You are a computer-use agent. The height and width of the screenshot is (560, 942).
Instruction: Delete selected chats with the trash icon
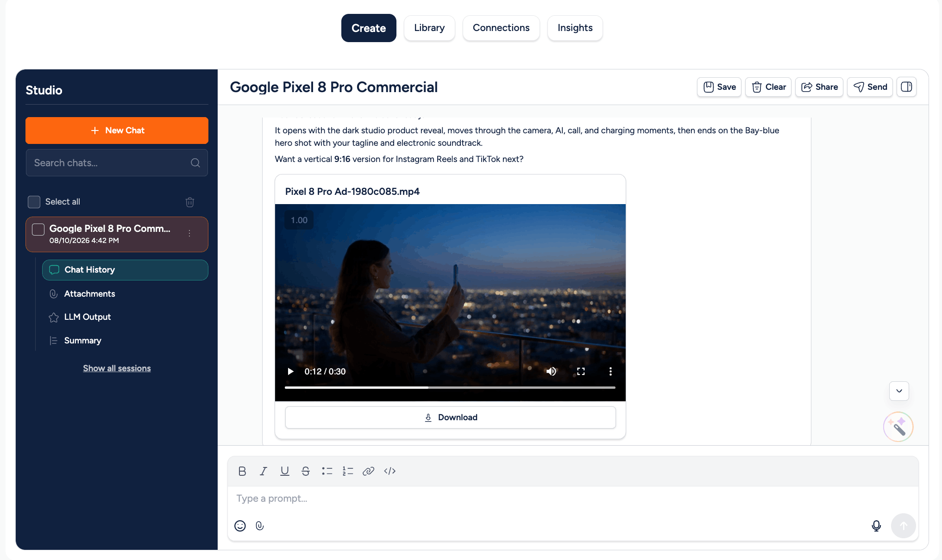(190, 202)
